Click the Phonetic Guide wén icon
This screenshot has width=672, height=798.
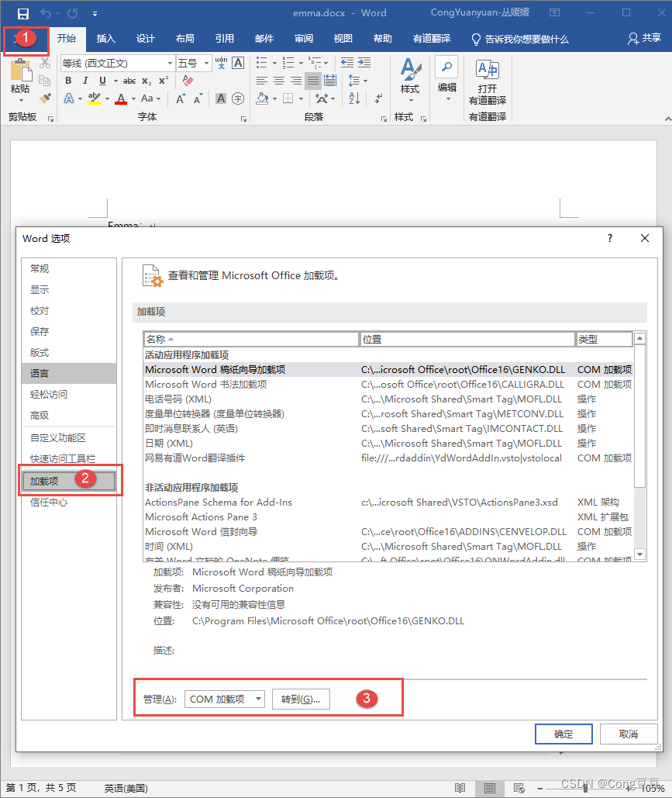coord(221,63)
